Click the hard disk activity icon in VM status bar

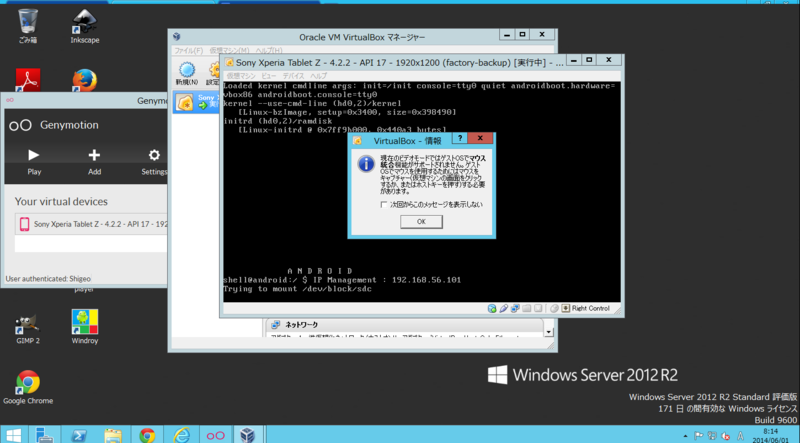[492, 308]
